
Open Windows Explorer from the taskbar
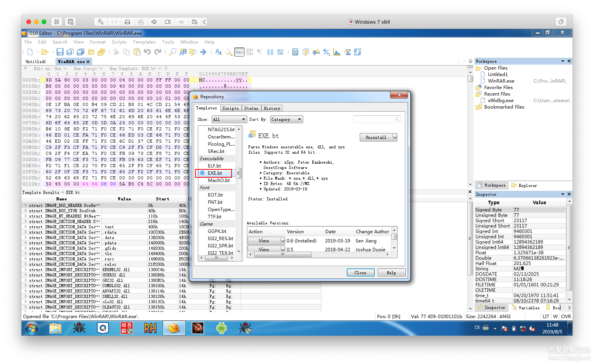tap(55, 328)
